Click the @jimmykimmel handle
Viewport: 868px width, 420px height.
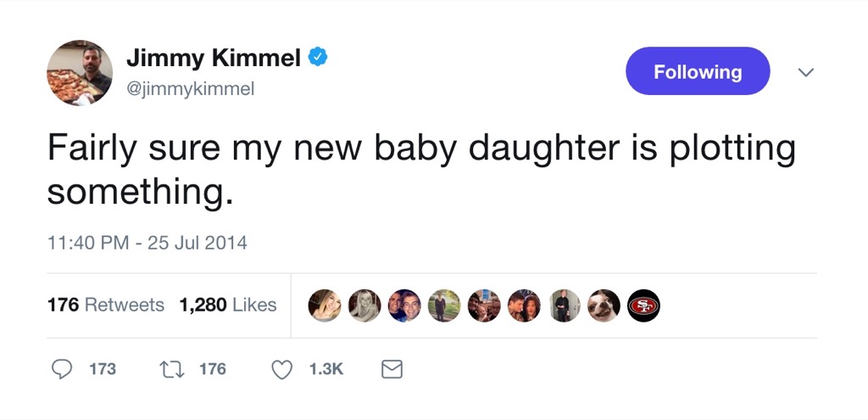(x=190, y=89)
